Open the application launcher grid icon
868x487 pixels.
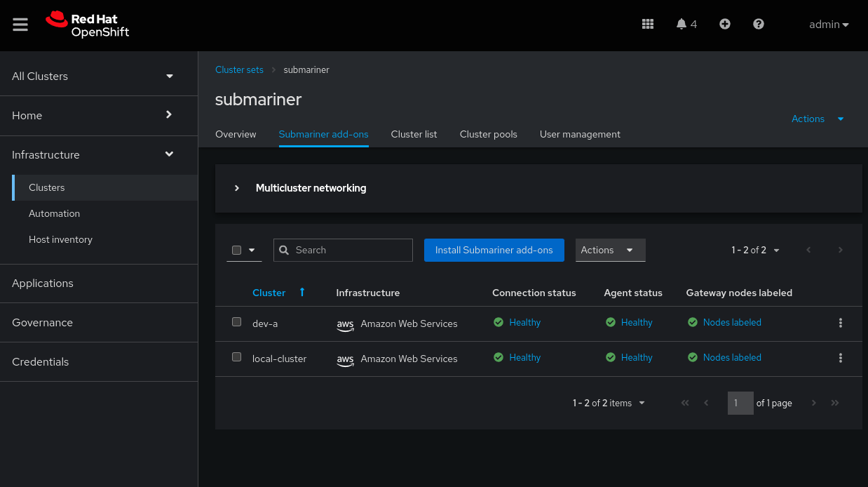(x=648, y=25)
